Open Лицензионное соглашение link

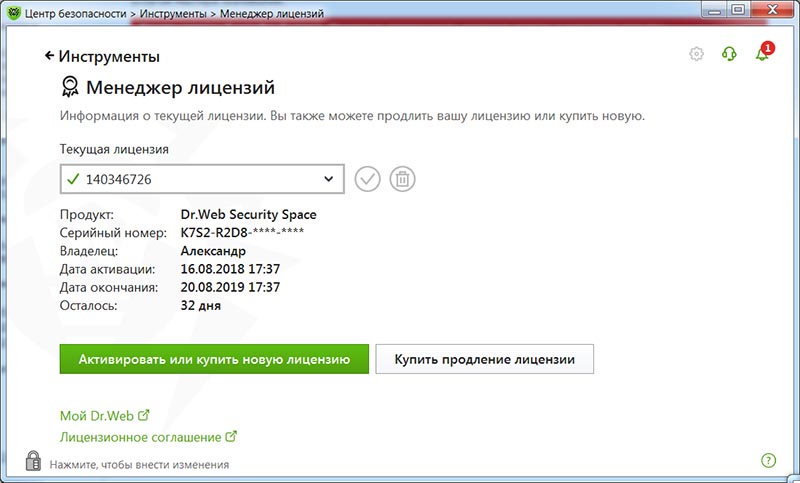148,437
